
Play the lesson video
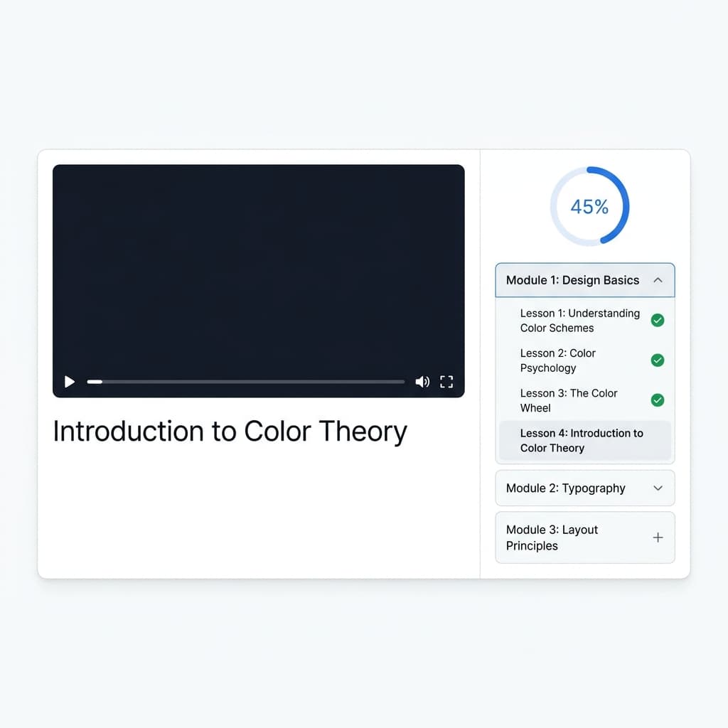click(x=69, y=382)
